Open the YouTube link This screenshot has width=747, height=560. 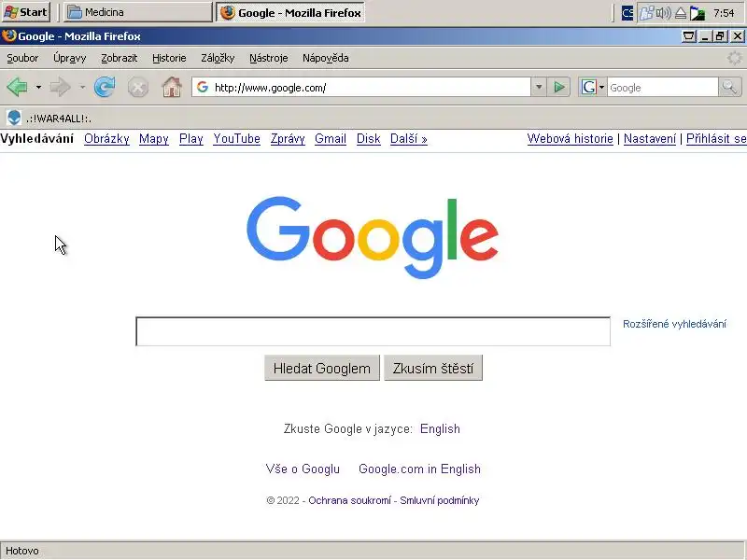coord(237,138)
